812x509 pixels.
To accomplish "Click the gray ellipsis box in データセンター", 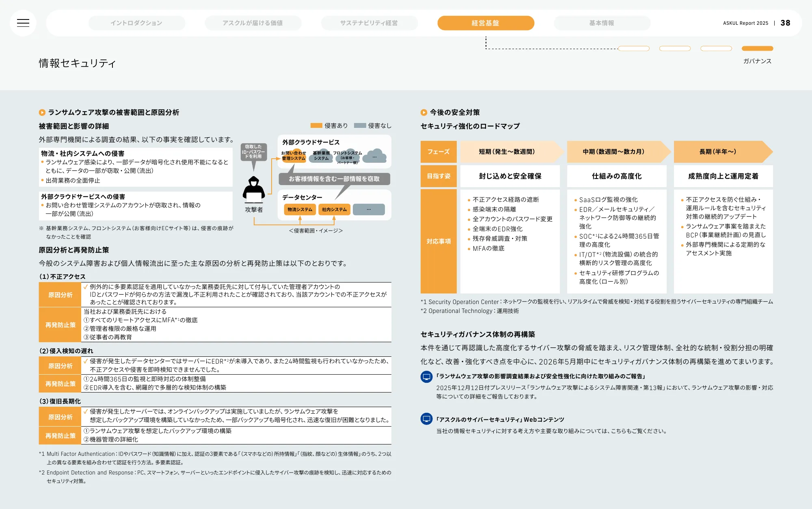I will click(x=369, y=209).
